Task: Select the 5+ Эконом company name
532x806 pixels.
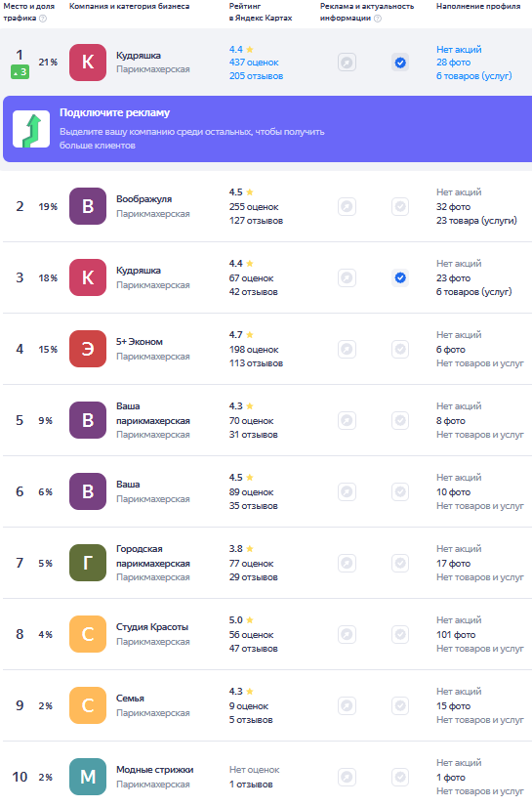Action: [x=140, y=341]
